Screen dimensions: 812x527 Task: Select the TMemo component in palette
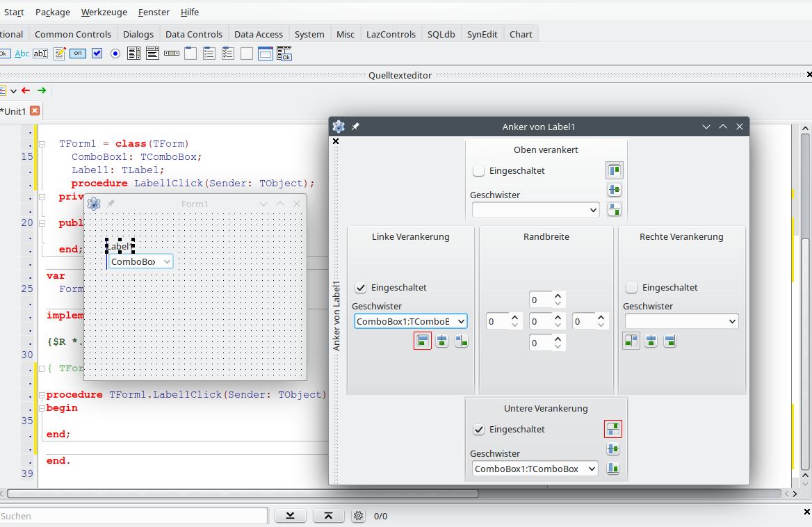(60, 54)
